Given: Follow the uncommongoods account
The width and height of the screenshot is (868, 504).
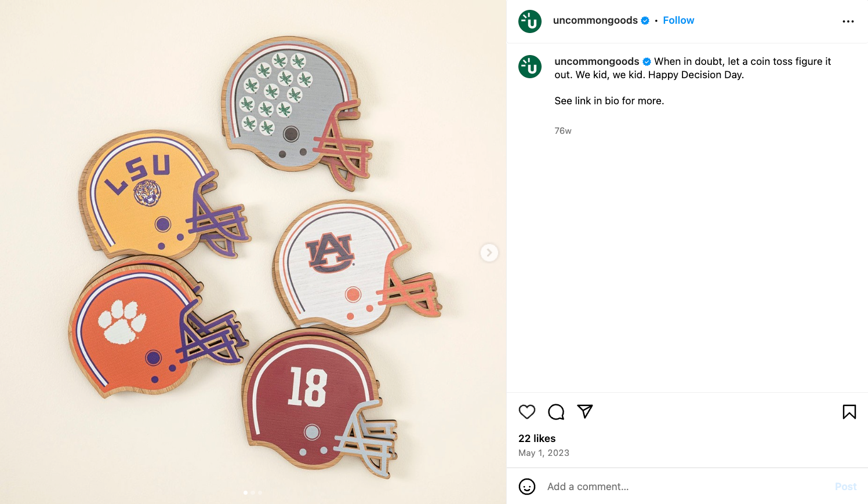Looking at the screenshot, I should coord(678,20).
